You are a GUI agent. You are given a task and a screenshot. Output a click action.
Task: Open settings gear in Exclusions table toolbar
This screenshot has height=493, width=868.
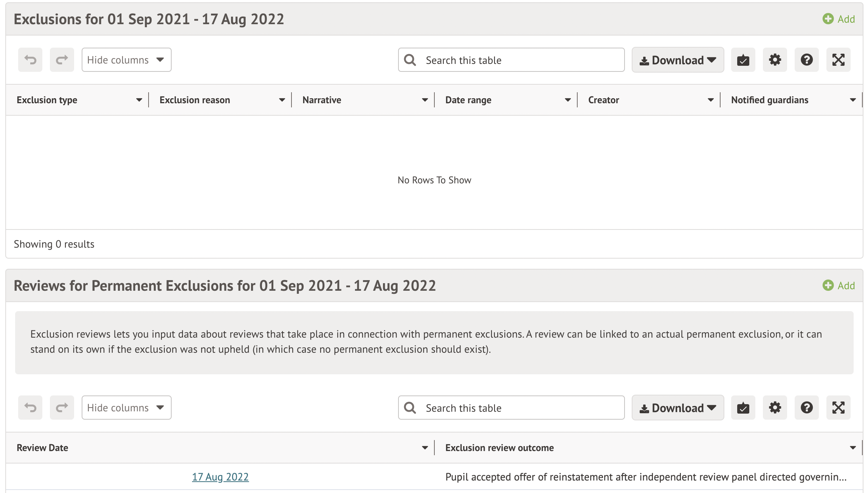(x=775, y=60)
